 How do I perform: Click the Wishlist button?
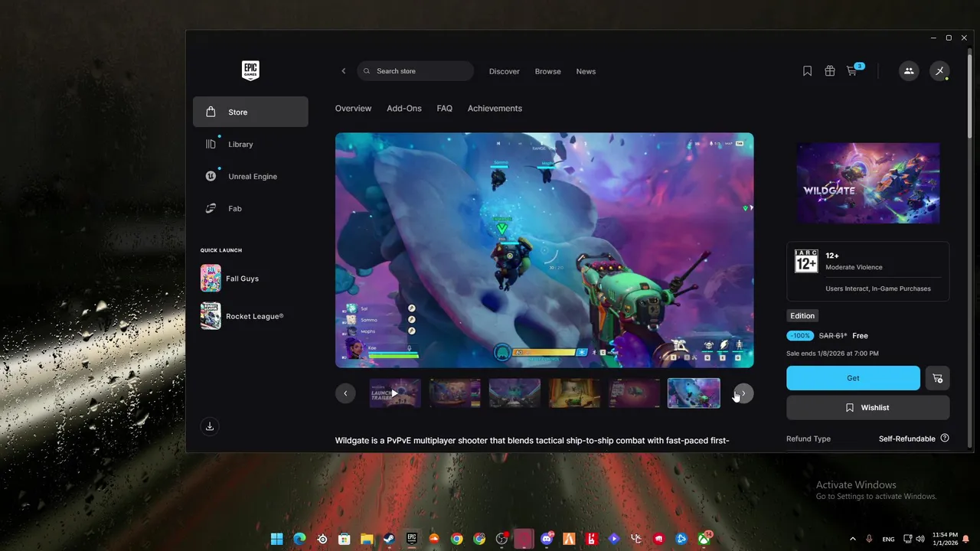tap(868, 408)
